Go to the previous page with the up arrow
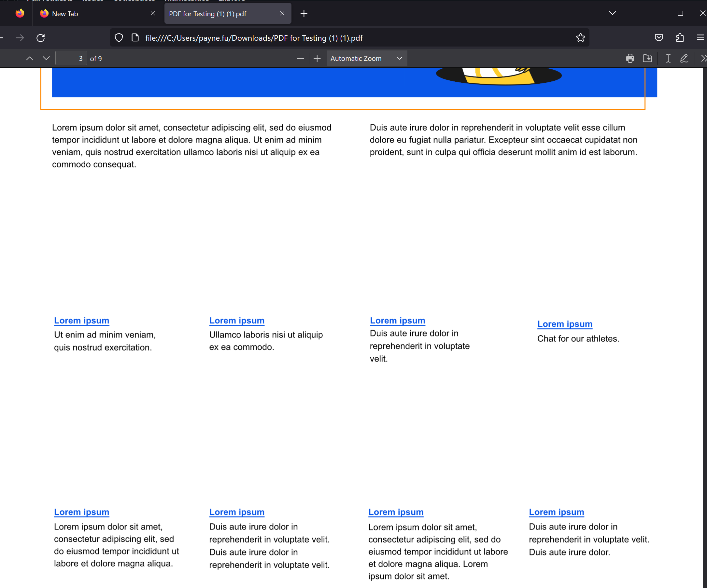The width and height of the screenshot is (707, 588). 30,58
